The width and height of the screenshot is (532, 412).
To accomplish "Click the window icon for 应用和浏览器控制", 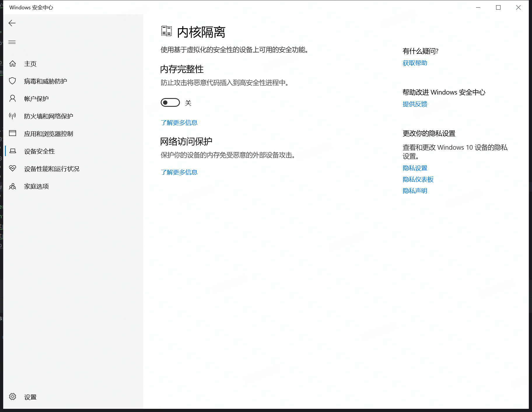I will pyautogui.click(x=13, y=133).
